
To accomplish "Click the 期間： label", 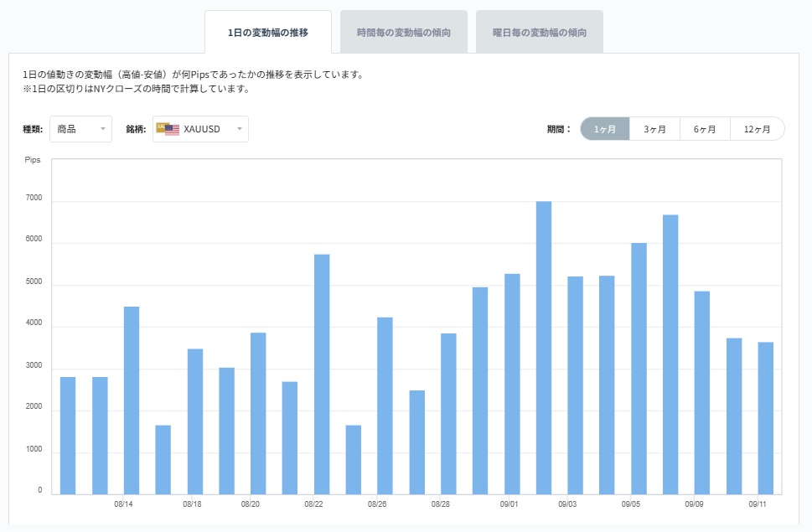I will click(x=559, y=129).
